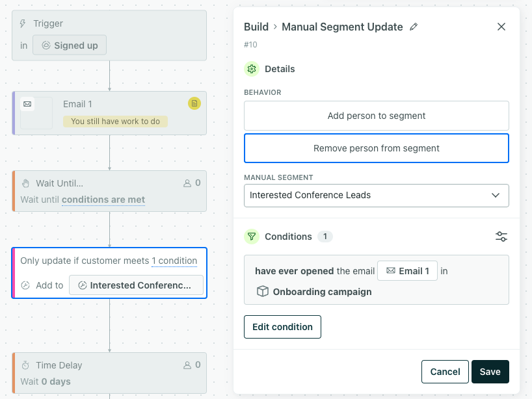Click the Wait Until hand icon

26,183
